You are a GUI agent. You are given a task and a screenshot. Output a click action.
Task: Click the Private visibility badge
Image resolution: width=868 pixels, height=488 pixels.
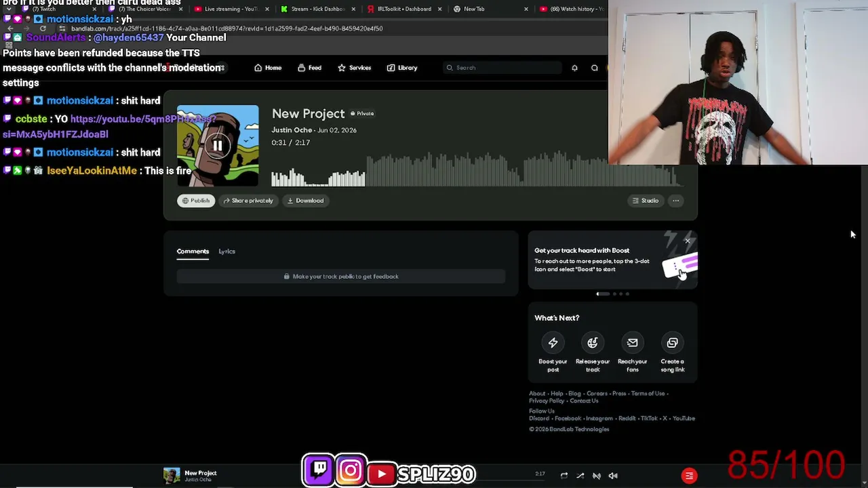362,114
